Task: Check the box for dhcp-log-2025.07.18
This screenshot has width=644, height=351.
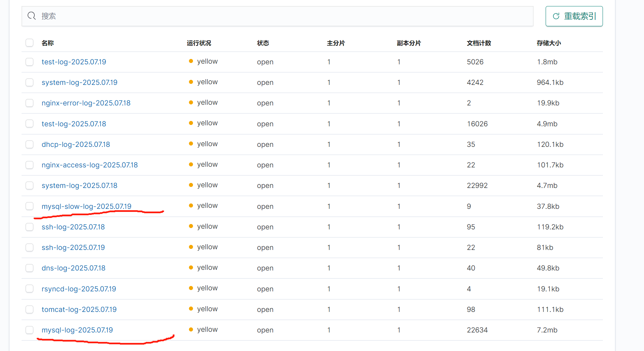Action: click(30, 145)
